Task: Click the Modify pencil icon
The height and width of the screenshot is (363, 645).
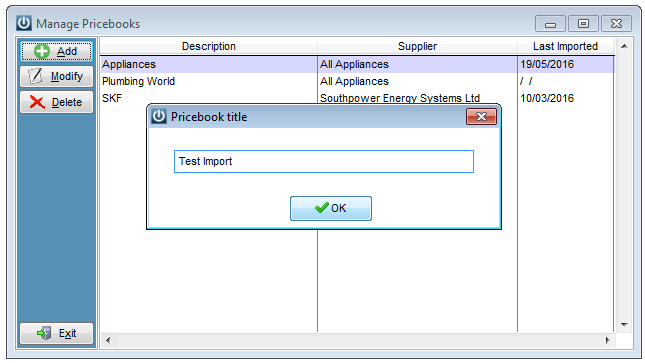Action: coord(35,76)
